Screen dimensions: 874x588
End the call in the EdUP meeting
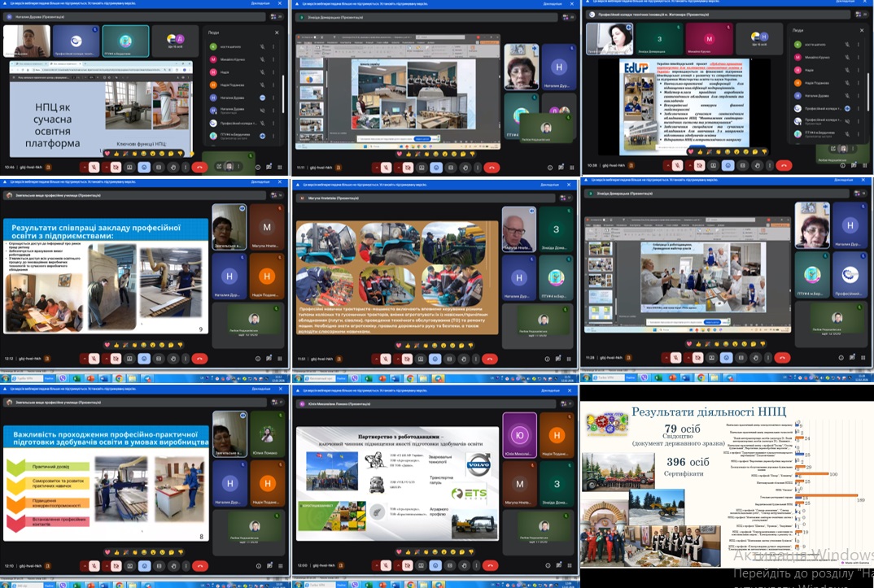point(783,165)
